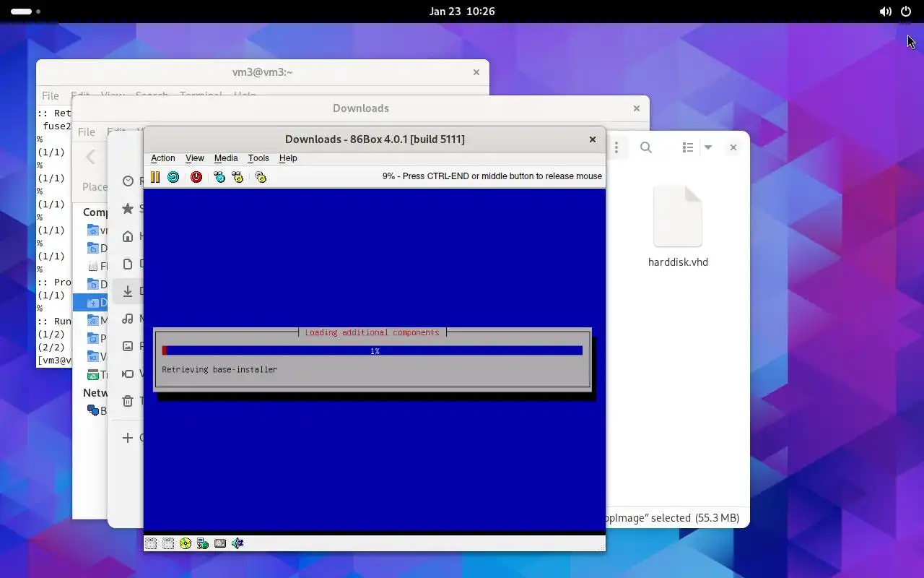Image resolution: width=924 pixels, height=578 pixels.
Task: Open the View menu in 86Box
Action: pyautogui.click(x=195, y=158)
